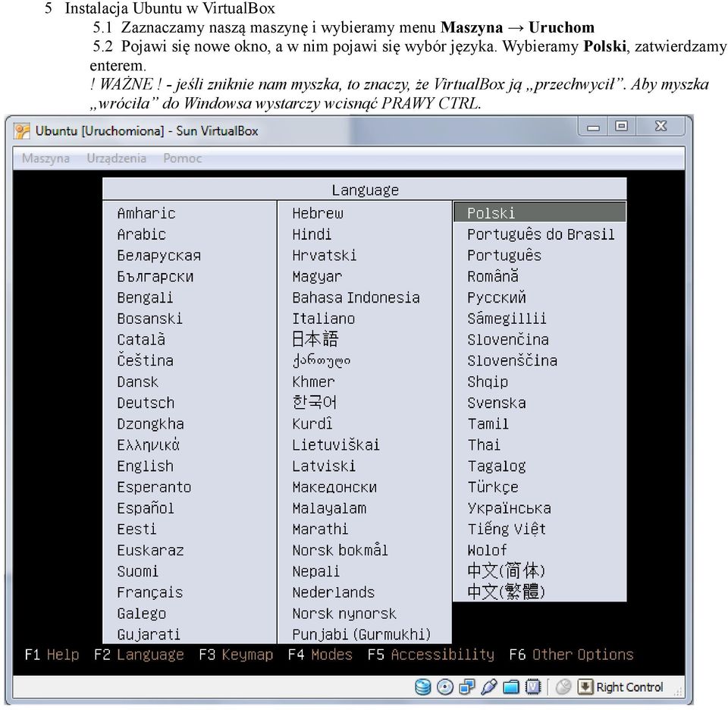Select Dansk in language list
This screenshot has height=710, width=728.
(137, 382)
